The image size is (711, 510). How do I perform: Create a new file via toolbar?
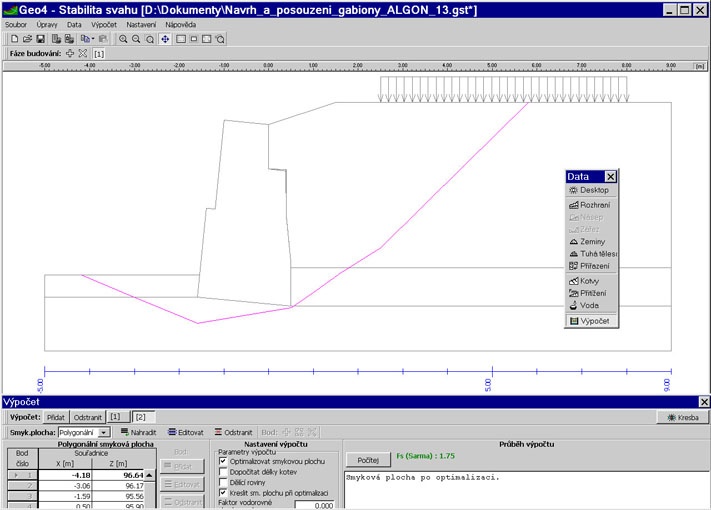tap(14, 39)
